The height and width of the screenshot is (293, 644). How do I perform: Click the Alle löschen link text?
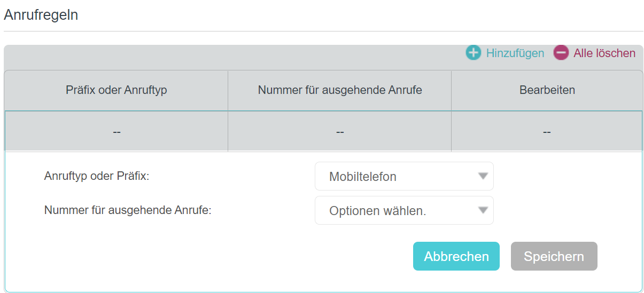[604, 53]
